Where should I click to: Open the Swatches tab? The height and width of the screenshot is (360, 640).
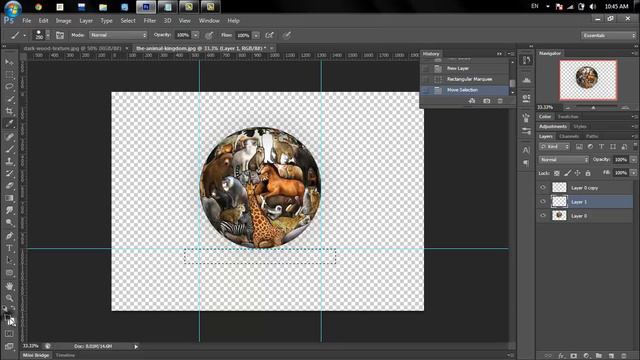coord(568,117)
